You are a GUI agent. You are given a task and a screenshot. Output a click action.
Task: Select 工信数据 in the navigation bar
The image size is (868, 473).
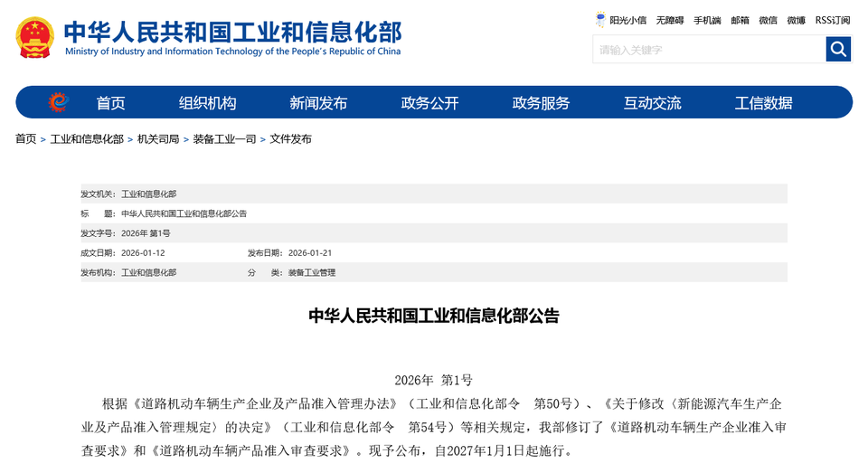(763, 103)
